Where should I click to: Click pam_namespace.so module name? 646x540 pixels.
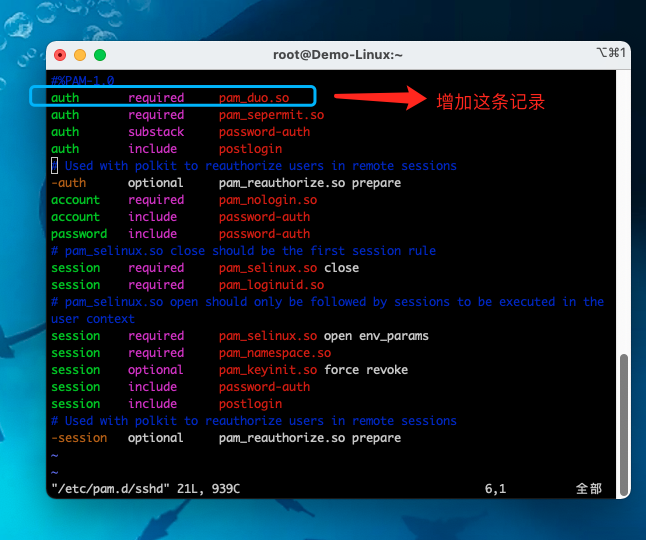click(275, 353)
